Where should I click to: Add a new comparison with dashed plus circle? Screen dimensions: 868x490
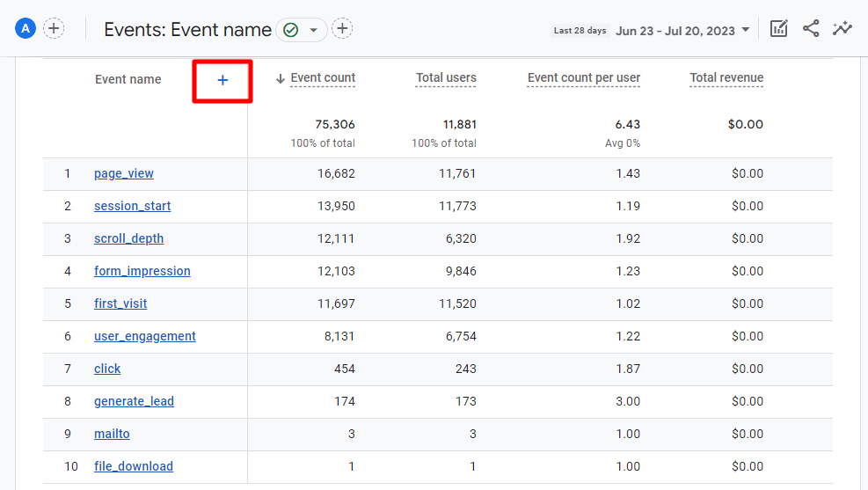coord(54,29)
